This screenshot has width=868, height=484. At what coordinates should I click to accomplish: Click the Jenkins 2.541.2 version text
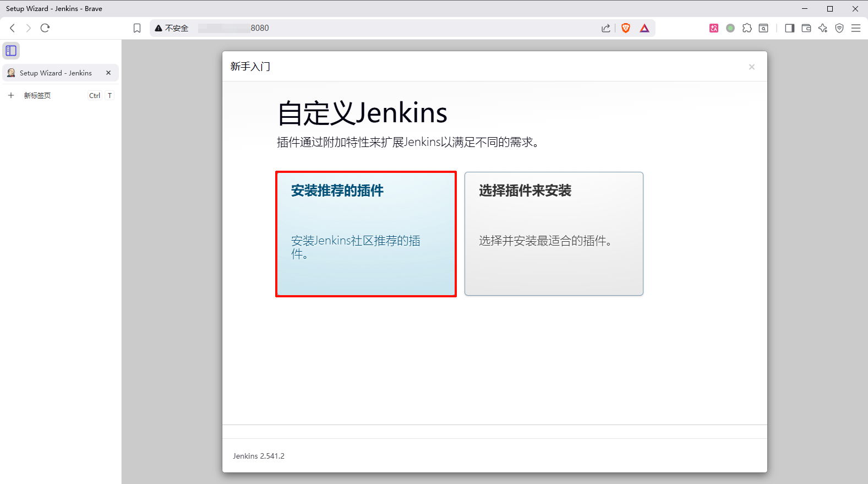click(x=259, y=456)
